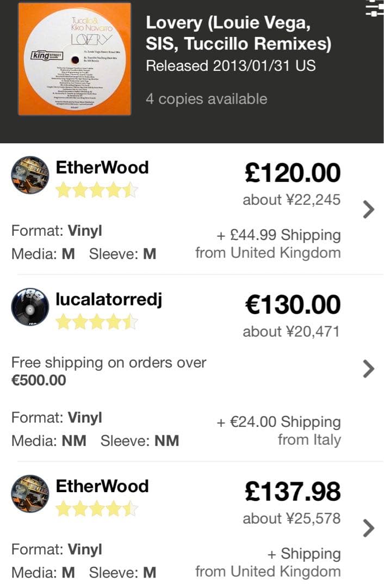Expand the £137.98 listing chevron
Image resolution: width=384 pixels, height=588 pixels.
(368, 528)
